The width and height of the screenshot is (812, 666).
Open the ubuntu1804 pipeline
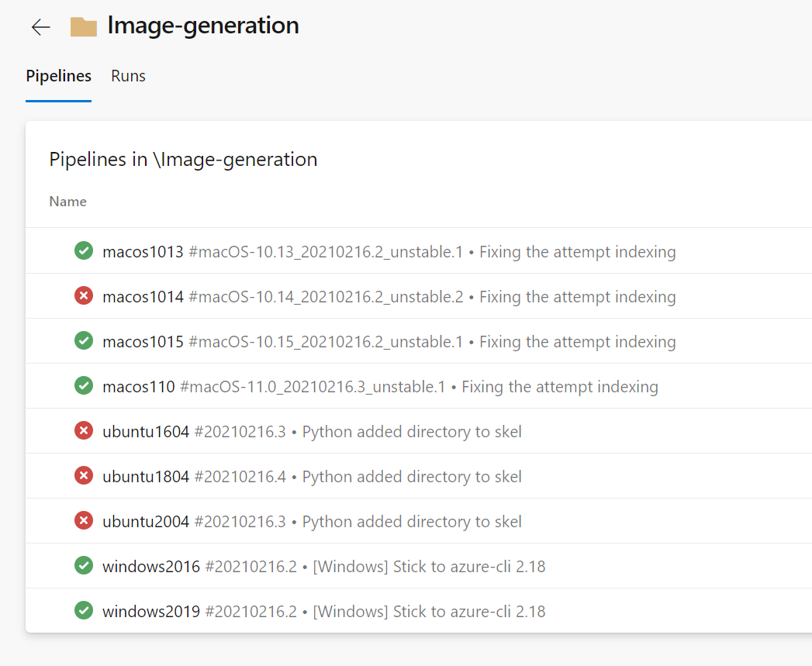pyautogui.click(x=146, y=477)
